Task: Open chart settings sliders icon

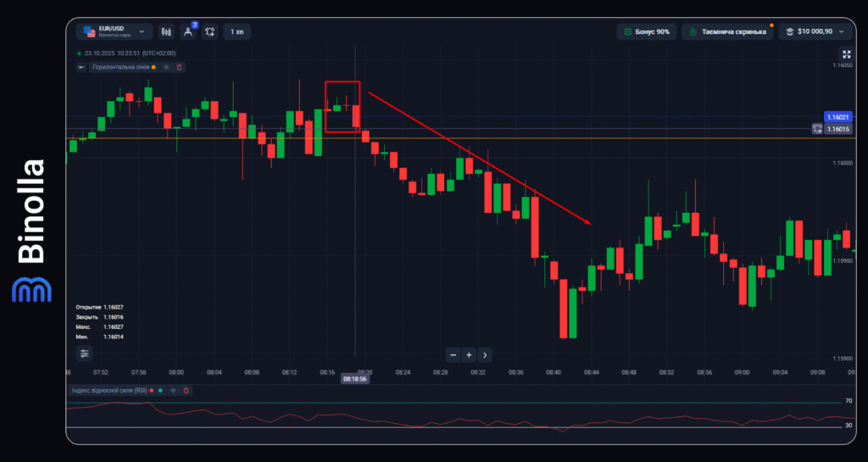Action: click(85, 353)
